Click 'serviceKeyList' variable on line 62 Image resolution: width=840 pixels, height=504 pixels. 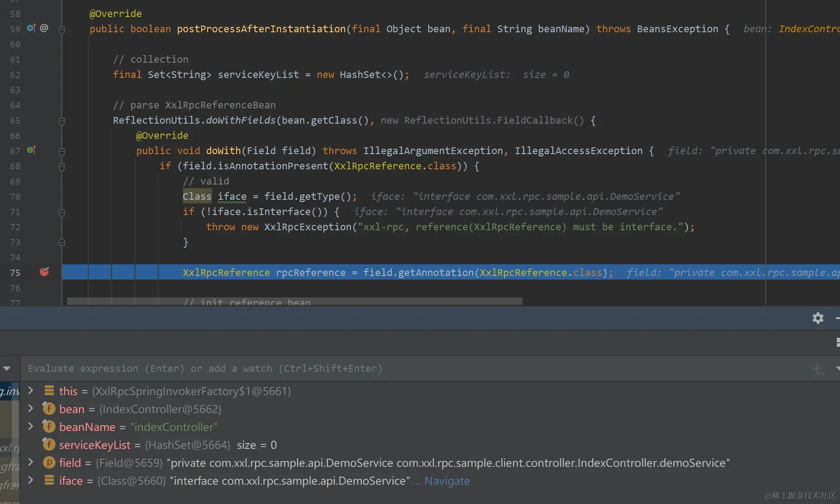coord(258,75)
